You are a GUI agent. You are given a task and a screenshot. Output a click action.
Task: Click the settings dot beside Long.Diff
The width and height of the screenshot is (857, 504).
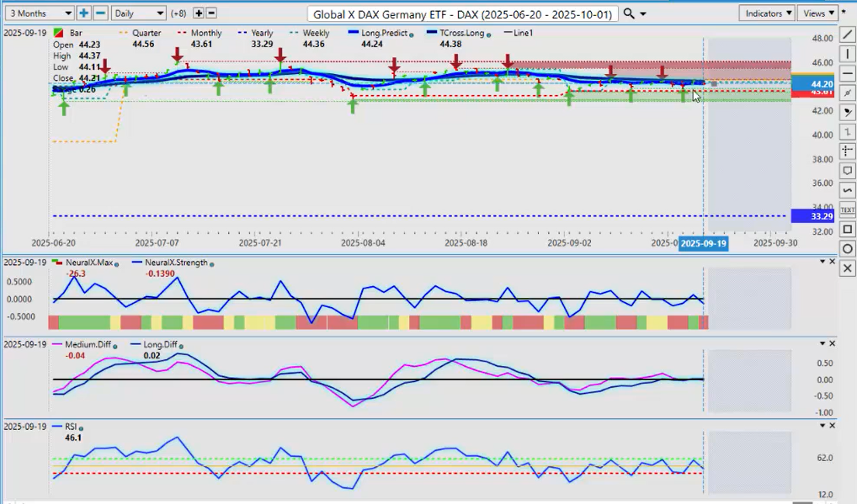point(181,346)
